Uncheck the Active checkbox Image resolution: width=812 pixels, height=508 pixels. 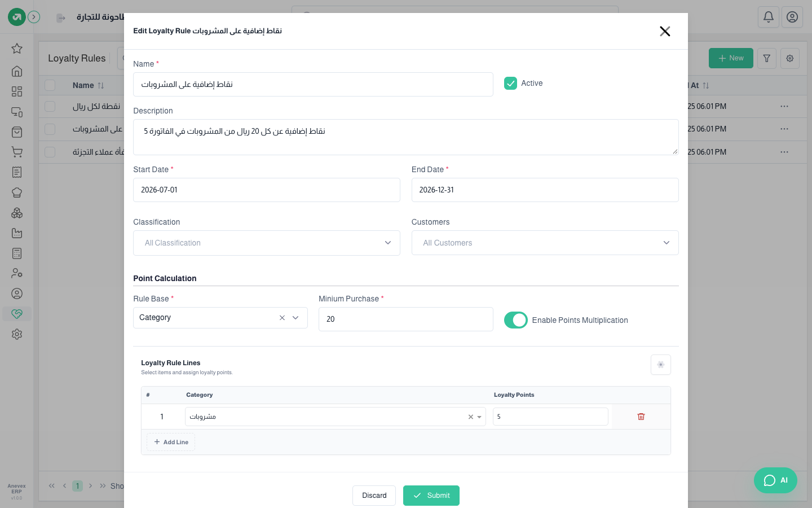tap(510, 84)
